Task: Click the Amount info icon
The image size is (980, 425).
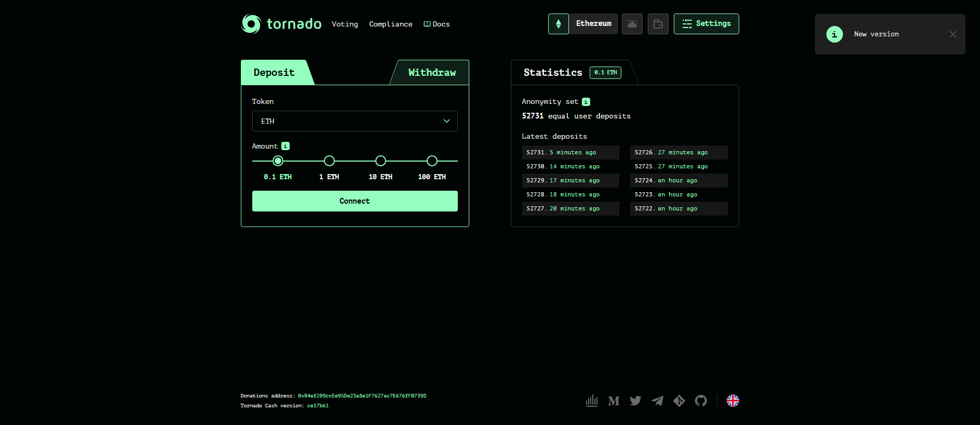Action: (x=285, y=146)
